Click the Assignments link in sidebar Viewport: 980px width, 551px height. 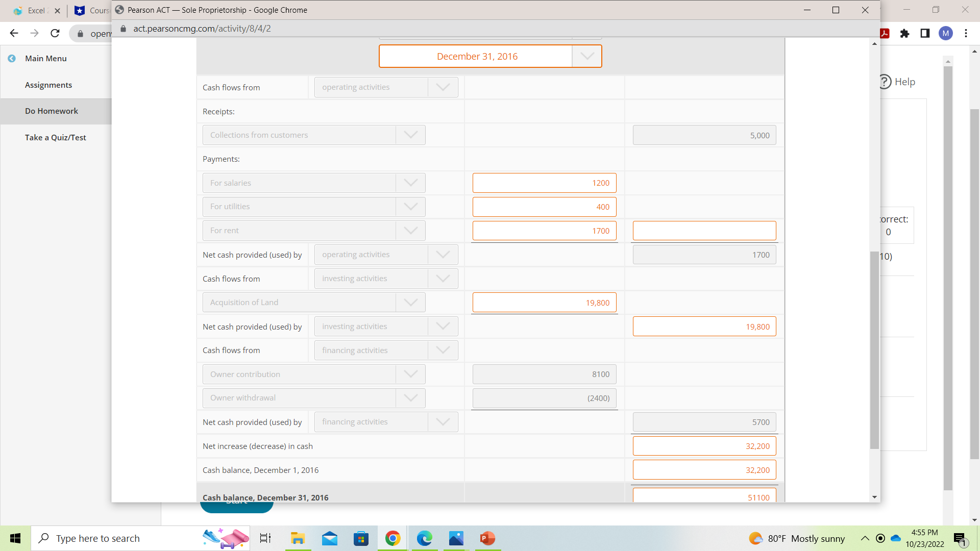click(x=48, y=85)
